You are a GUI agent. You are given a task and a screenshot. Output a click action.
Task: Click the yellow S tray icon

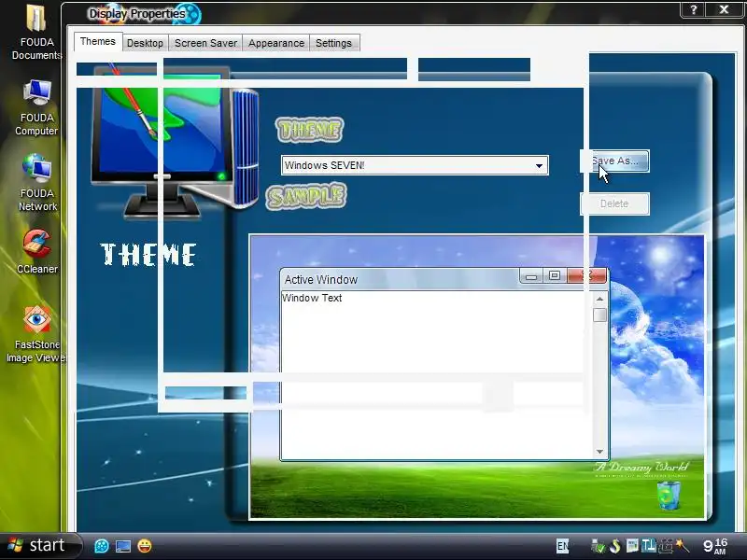615,546
